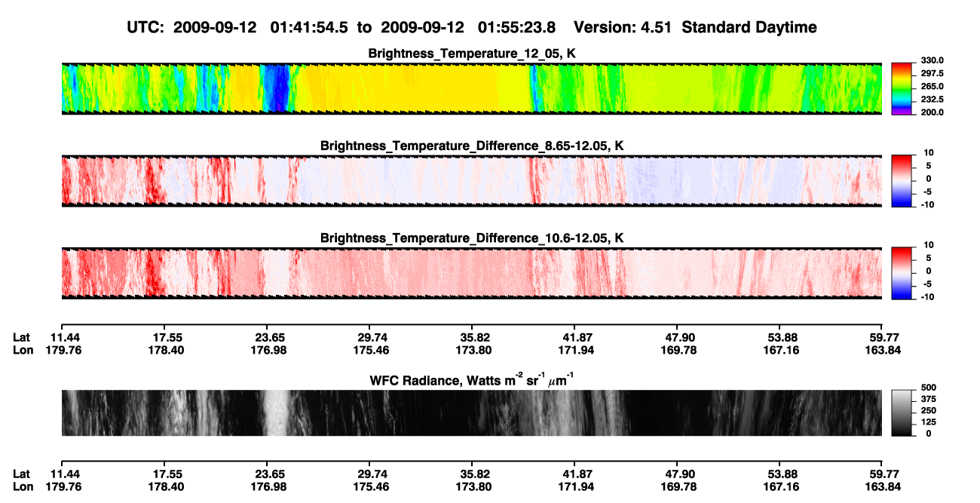Click the 265.0 colorbar label
The image size is (980, 503).
[931, 87]
